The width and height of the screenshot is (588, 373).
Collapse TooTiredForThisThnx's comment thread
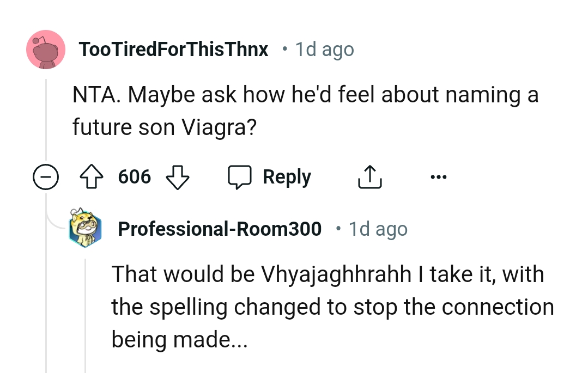46,177
